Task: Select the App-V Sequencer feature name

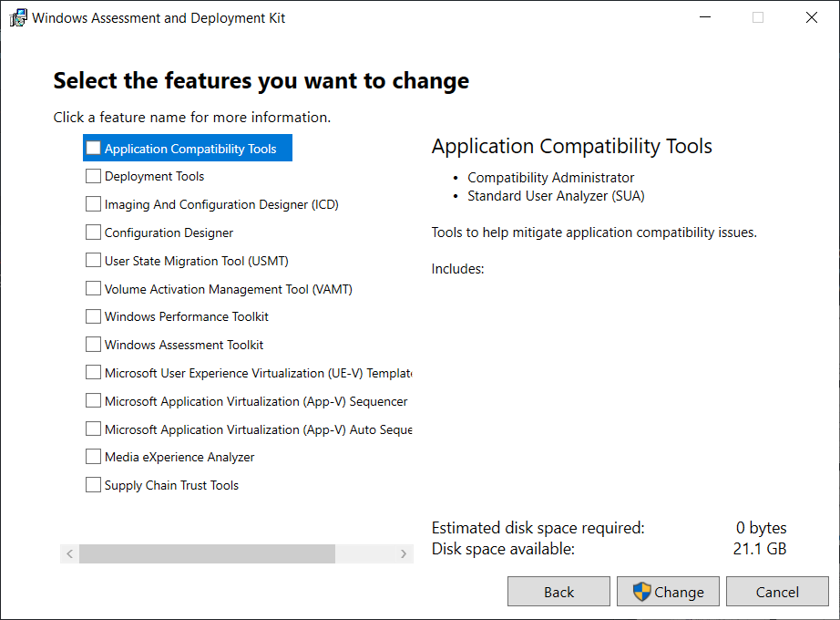Action: point(256,401)
